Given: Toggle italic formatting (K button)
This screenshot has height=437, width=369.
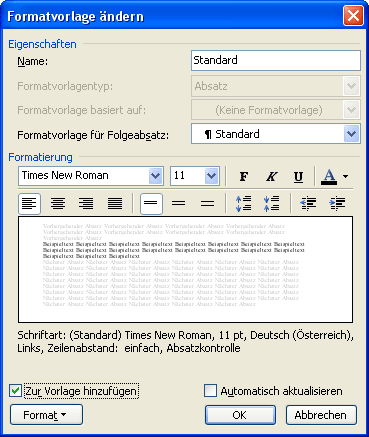Looking at the screenshot, I should click(271, 176).
